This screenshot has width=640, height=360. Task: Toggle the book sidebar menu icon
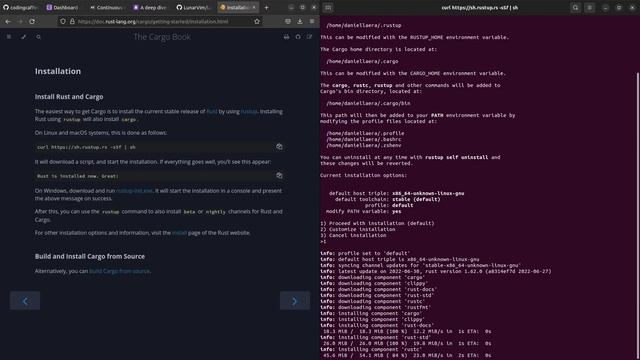coord(9,37)
